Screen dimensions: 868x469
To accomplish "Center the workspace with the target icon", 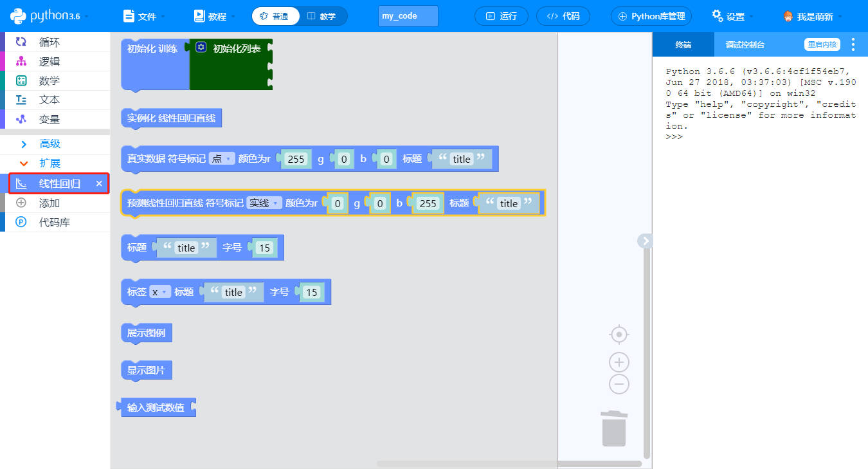I will point(619,335).
